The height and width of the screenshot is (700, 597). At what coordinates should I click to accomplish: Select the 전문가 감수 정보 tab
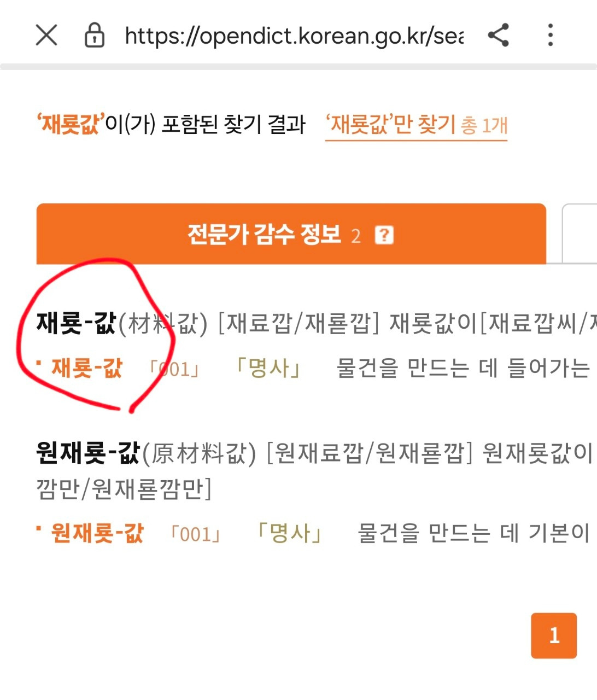(x=291, y=234)
